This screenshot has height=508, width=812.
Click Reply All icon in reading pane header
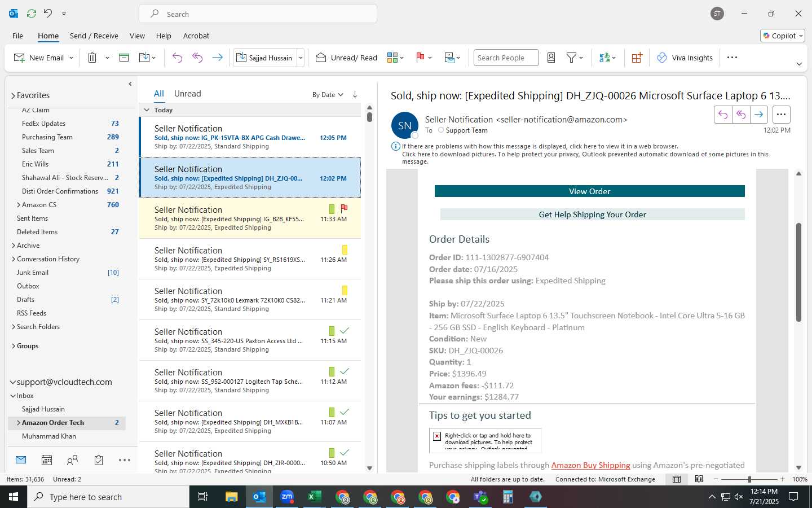pos(741,115)
